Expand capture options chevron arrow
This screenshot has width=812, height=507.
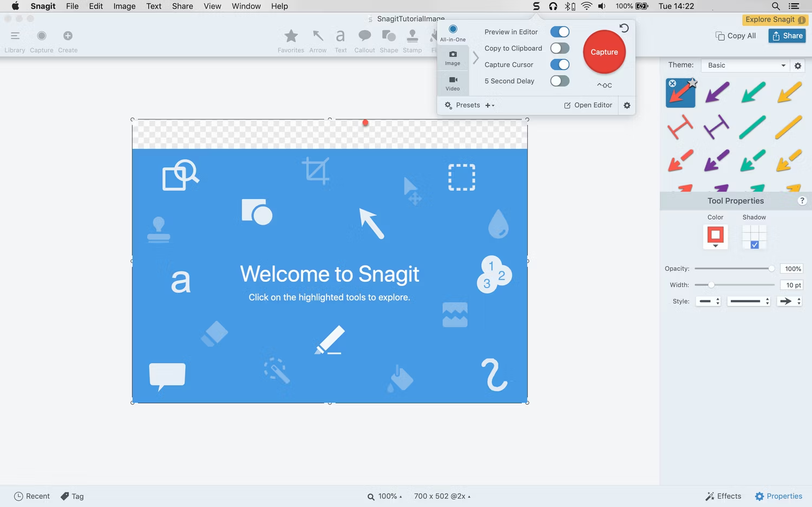coord(476,57)
